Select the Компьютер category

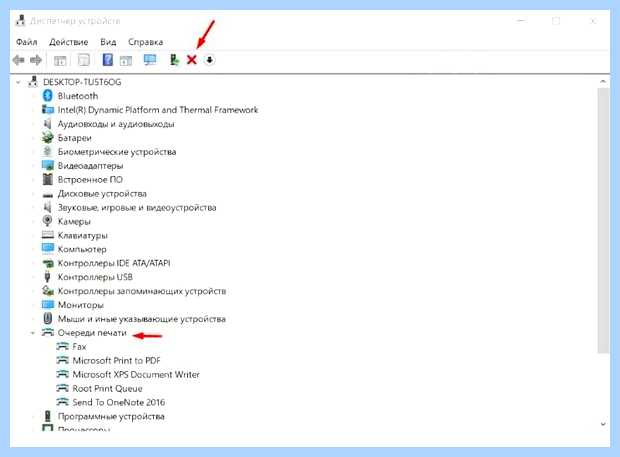pos(82,249)
